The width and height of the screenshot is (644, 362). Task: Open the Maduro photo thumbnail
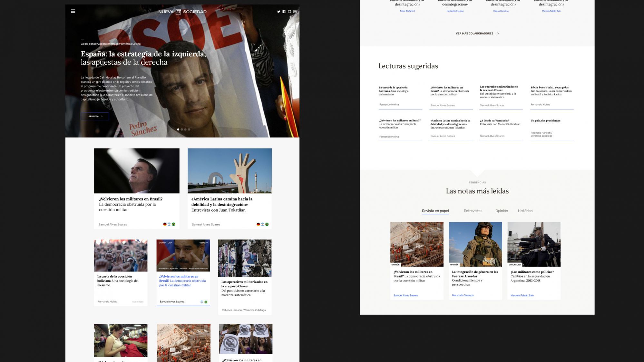tap(183, 255)
